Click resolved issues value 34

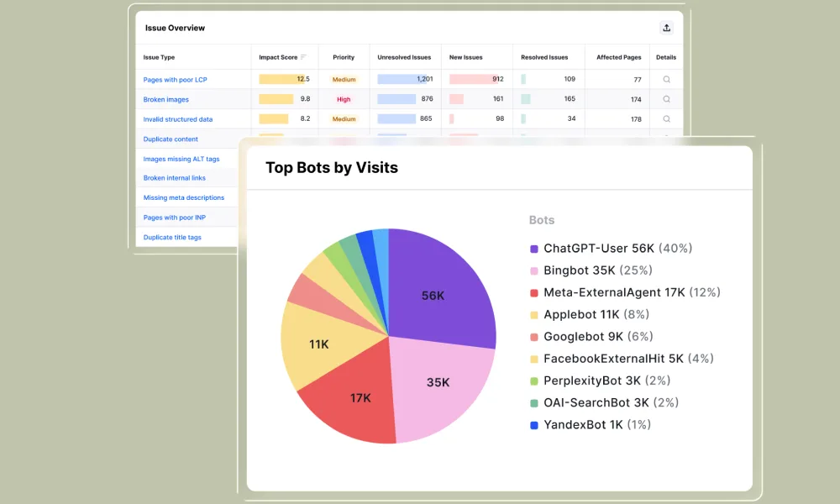coord(571,118)
